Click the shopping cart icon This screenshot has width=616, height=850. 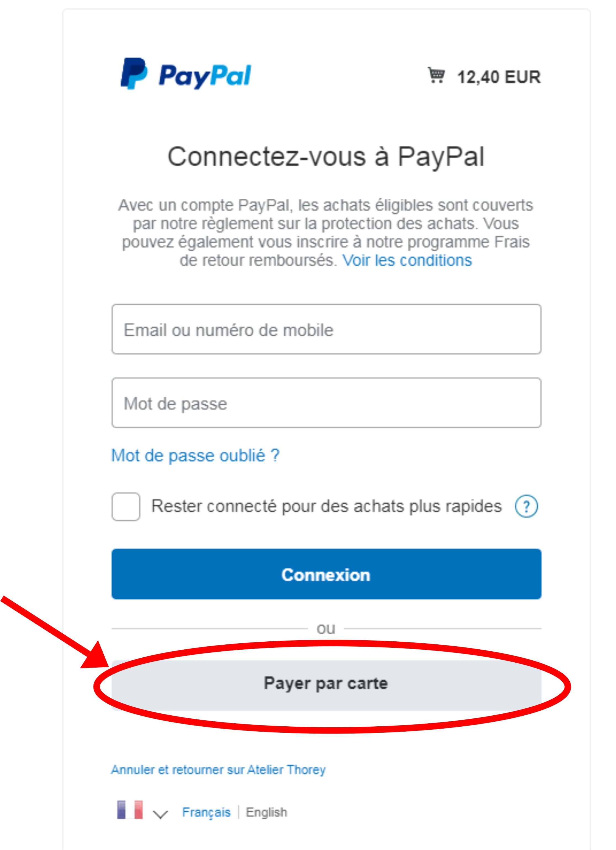tap(436, 75)
